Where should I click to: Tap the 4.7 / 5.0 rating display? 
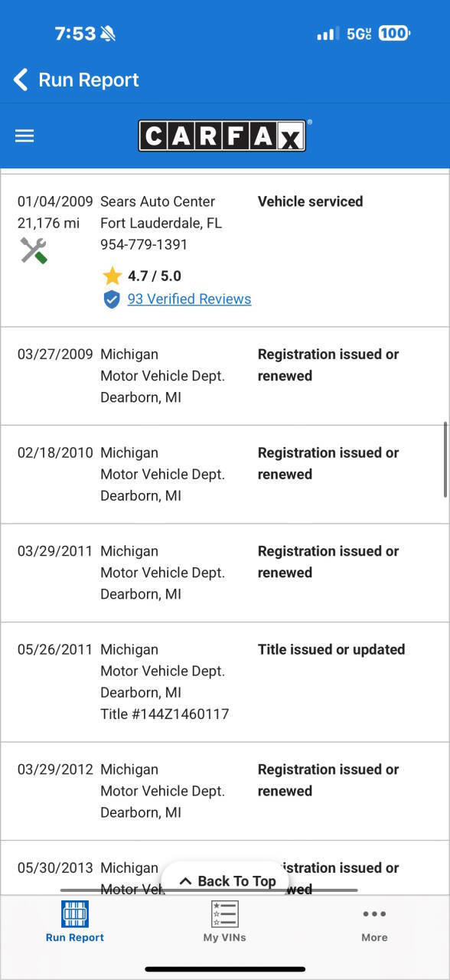pos(155,276)
